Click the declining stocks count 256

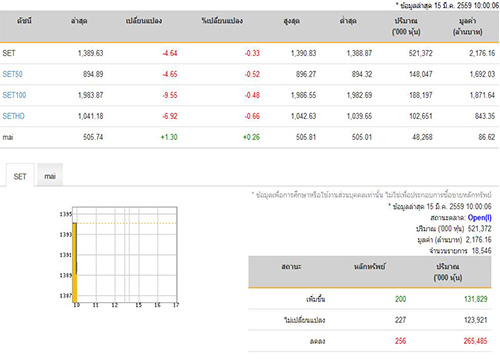tap(400, 341)
